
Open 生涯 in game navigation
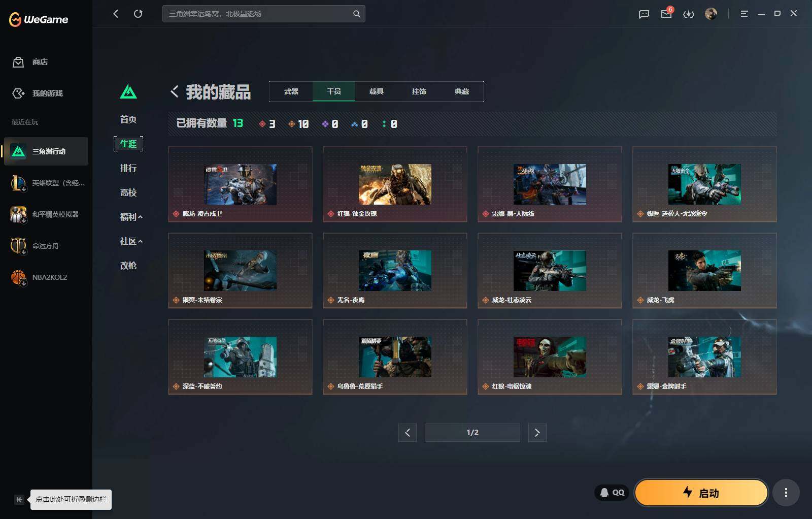[128, 144]
